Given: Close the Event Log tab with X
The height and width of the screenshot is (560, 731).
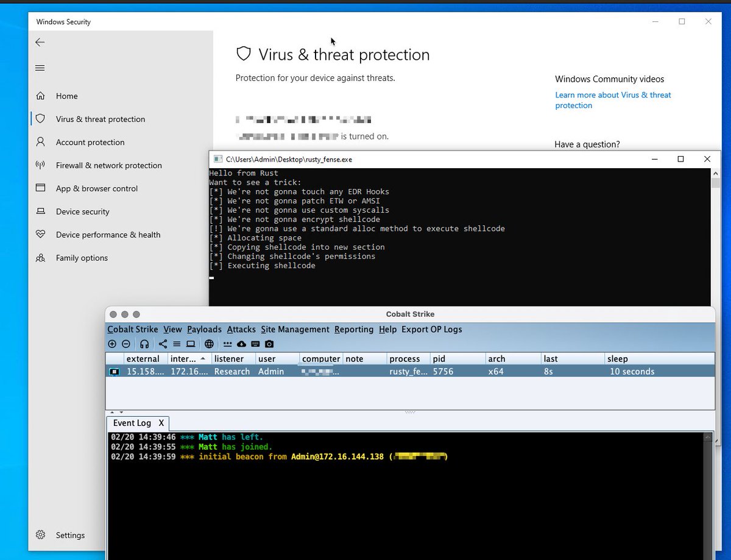Looking at the screenshot, I should (x=161, y=423).
